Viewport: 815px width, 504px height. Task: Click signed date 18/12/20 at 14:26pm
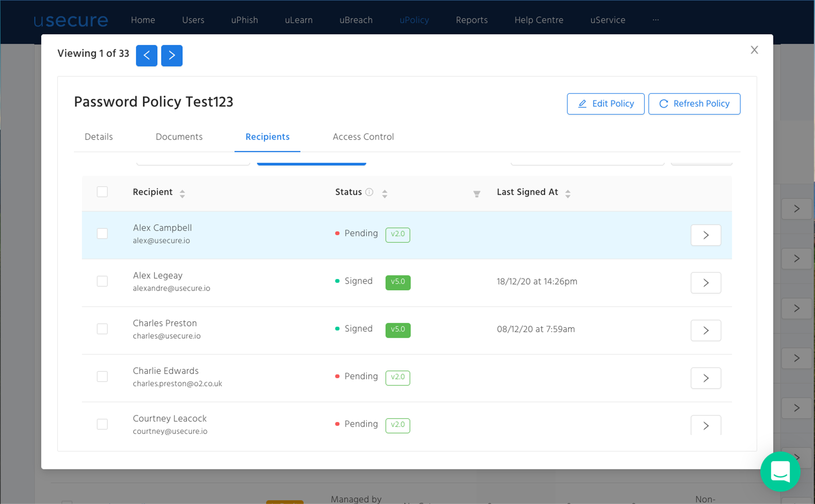(537, 282)
